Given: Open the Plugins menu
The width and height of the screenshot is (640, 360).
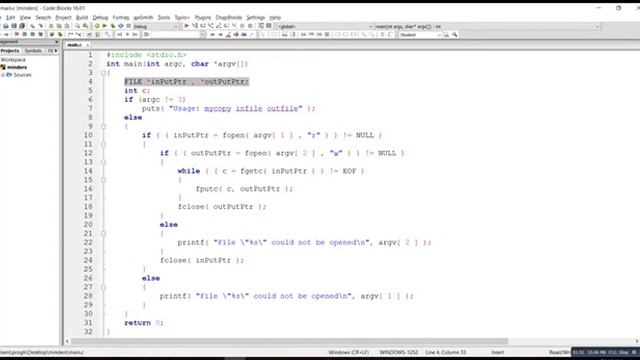Looking at the screenshot, I should 203,18.
